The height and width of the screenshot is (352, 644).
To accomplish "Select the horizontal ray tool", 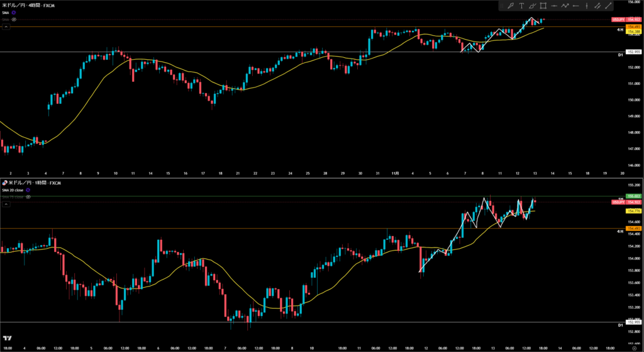I will 575,6.
